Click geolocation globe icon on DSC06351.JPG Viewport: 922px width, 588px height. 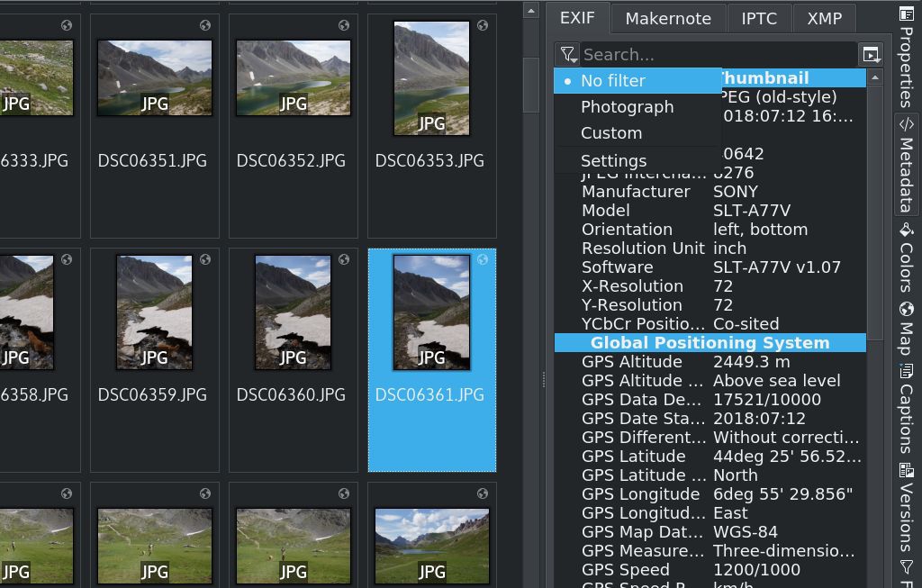(x=205, y=25)
